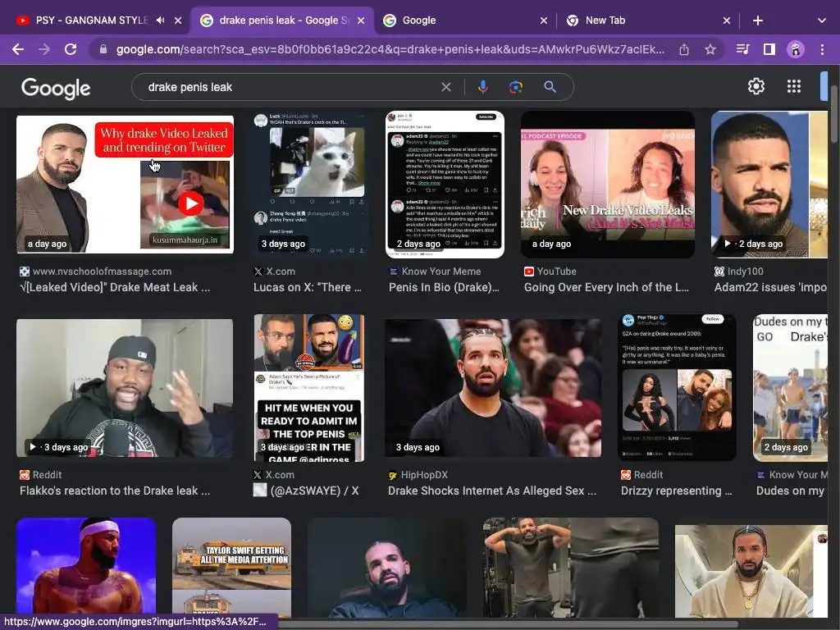
Task: Open 'Lucas on X' result title
Action: pyautogui.click(x=308, y=287)
